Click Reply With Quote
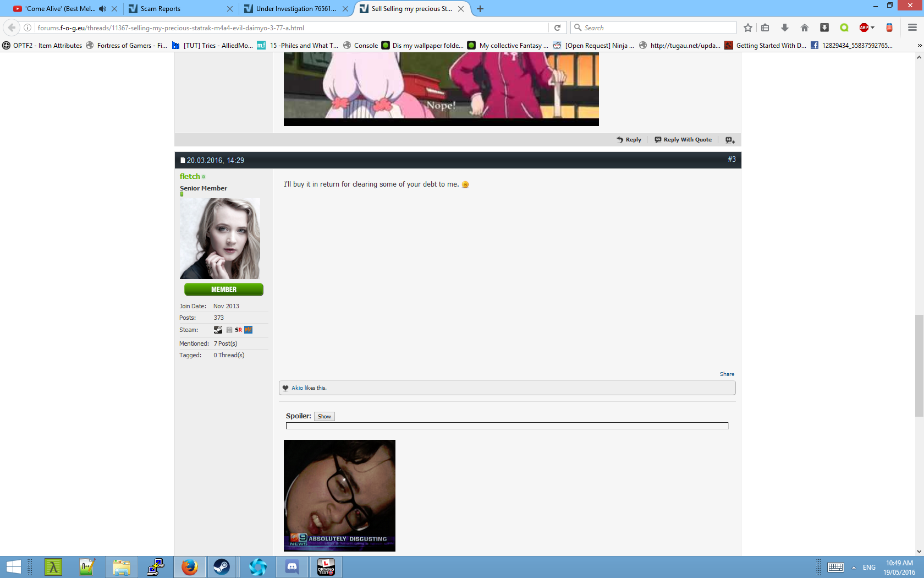Viewport: 924px width, 578px height. 683,140
